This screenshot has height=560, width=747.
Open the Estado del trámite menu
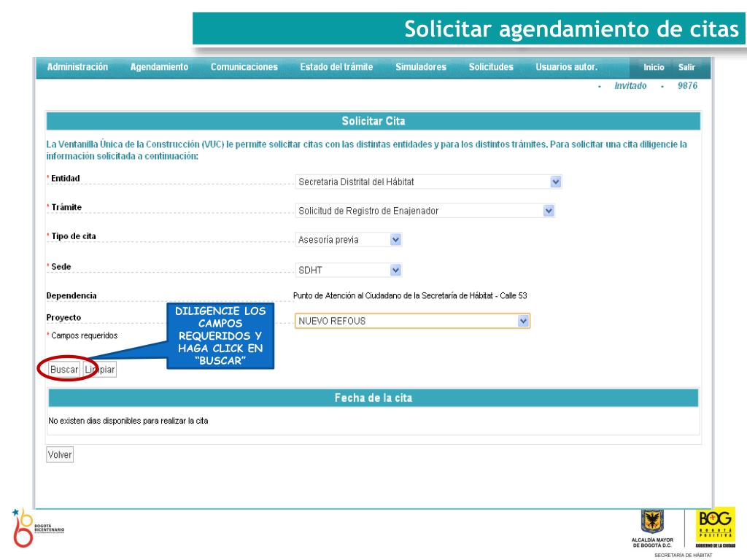point(336,67)
